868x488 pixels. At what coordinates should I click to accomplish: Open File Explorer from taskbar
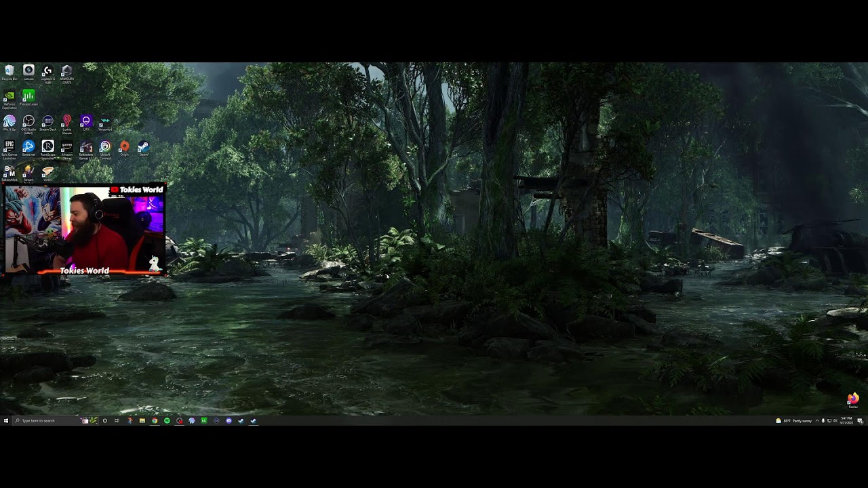pos(142,421)
